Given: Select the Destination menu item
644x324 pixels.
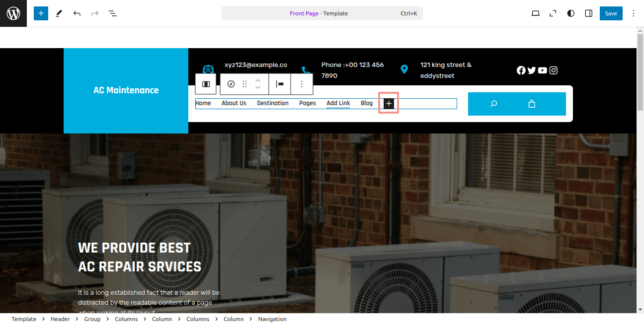Looking at the screenshot, I should click(x=273, y=103).
